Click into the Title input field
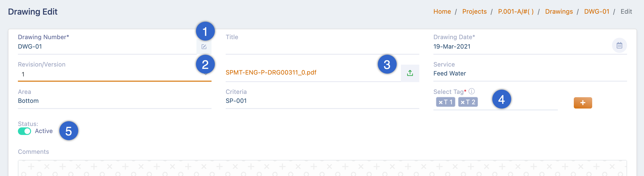Screen dimensions: 644x176 [322, 47]
